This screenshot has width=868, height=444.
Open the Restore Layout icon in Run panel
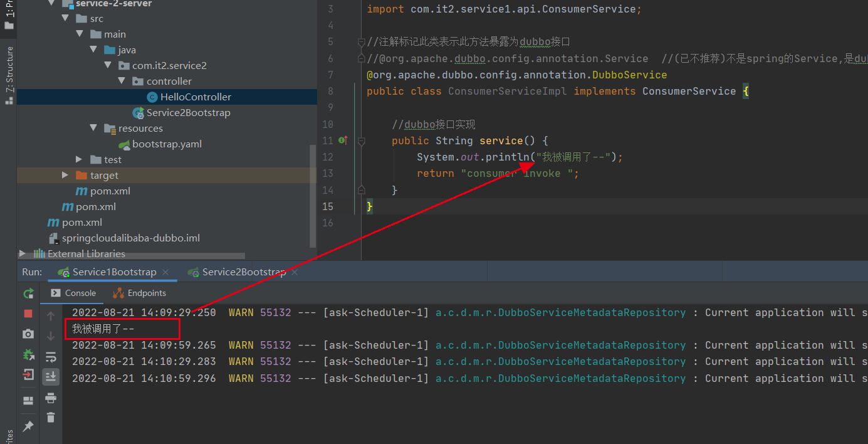[x=28, y=401]
